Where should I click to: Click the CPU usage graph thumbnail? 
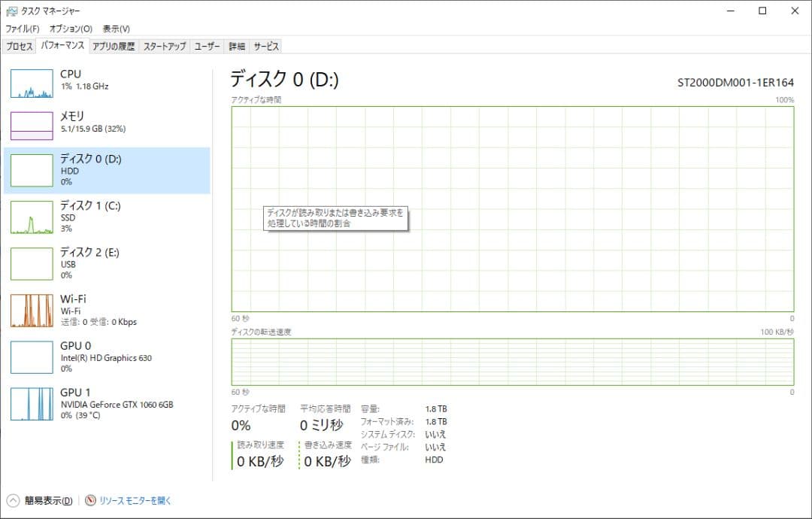(x=32, y=83)
